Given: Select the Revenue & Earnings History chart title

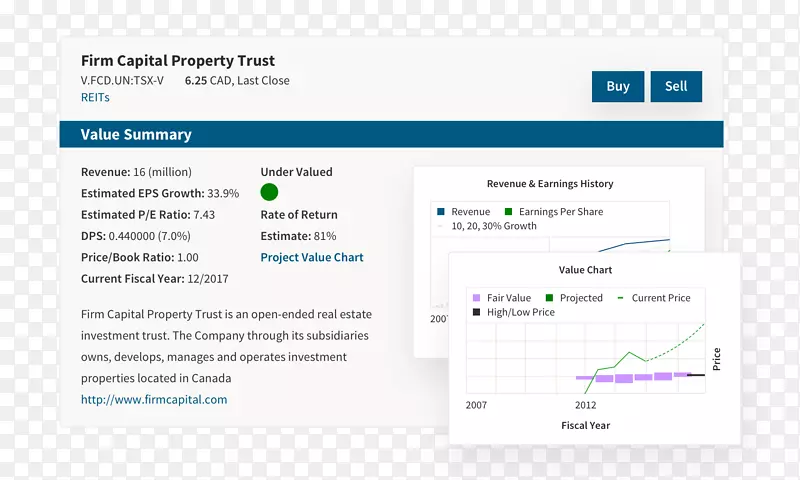Looking at the screenshot, I should point(550,184).
